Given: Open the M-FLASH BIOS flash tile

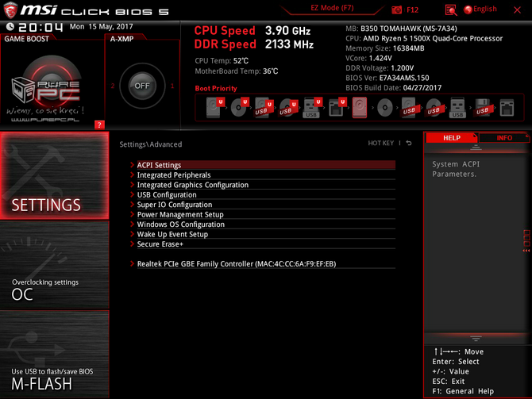Looking at the screenshot, I should coord(55,355).
